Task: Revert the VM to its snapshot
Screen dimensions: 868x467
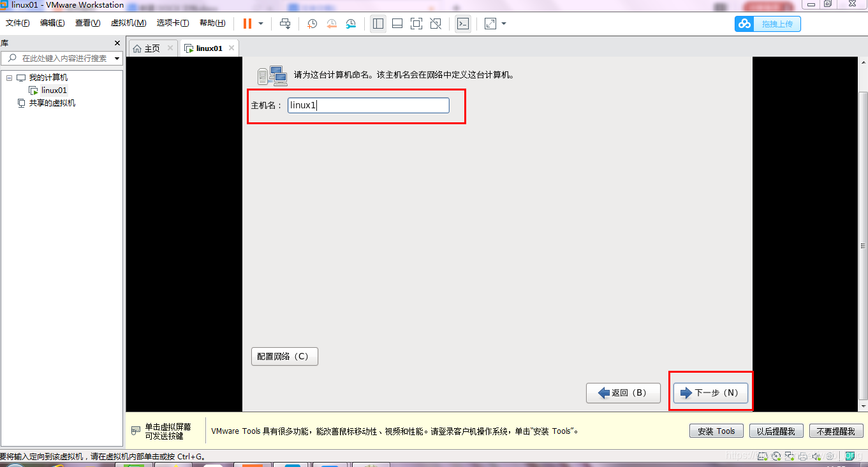Action: click(331, 24)
